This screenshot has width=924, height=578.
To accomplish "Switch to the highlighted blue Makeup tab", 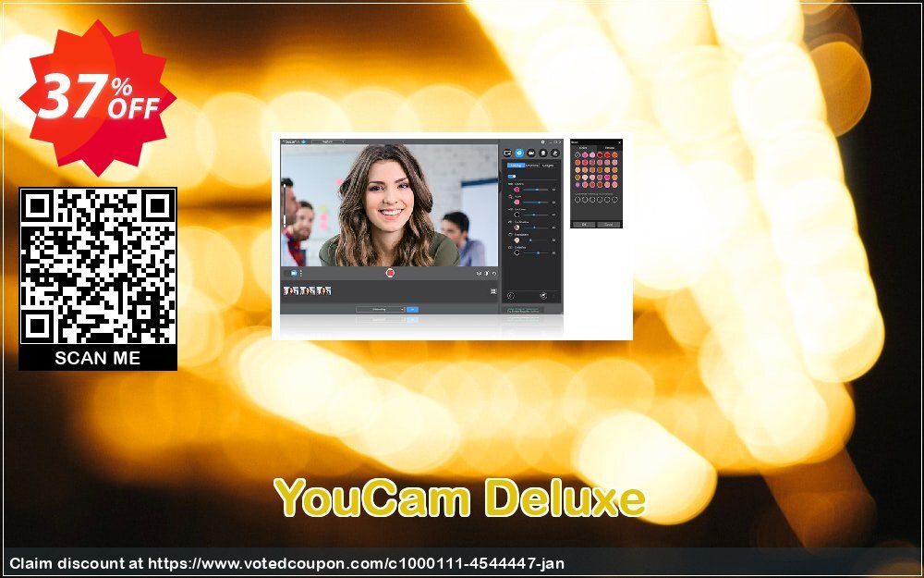I will pos(516,166).
